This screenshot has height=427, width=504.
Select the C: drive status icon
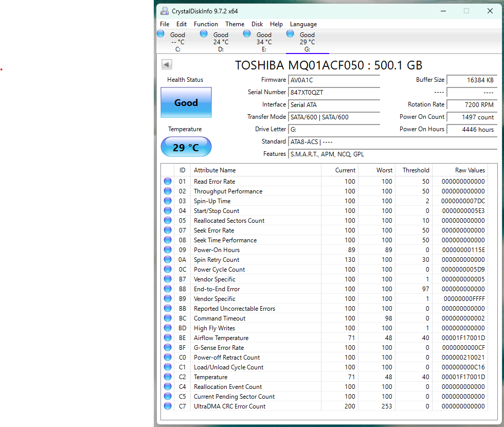click(160, 34)
